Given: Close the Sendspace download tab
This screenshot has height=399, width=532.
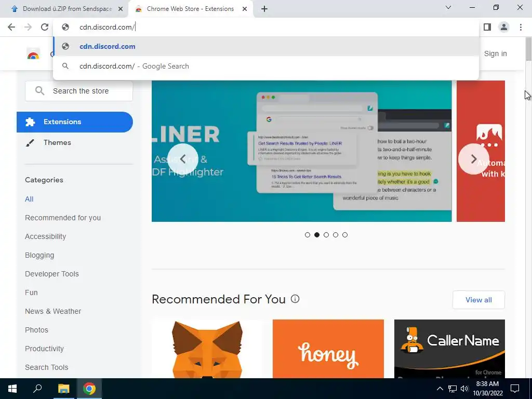Looking at the screenshot, I should pyautogui.click(x=121, y=9).
